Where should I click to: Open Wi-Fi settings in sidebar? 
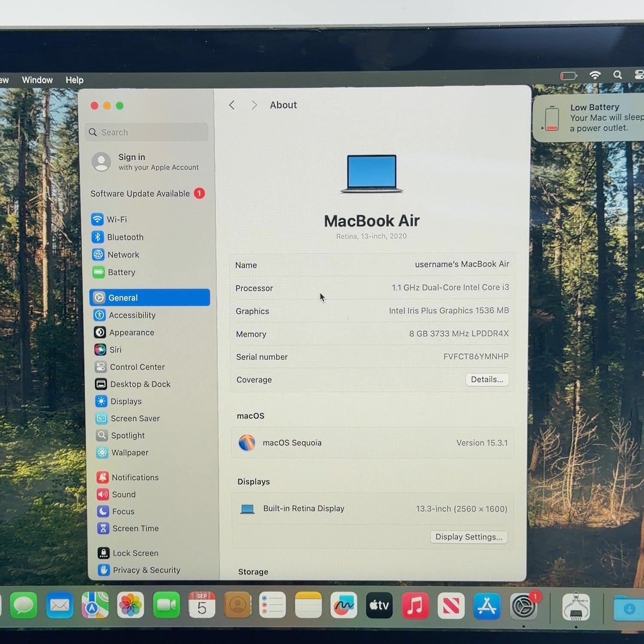pyautogui.click(x=109, y=219)
